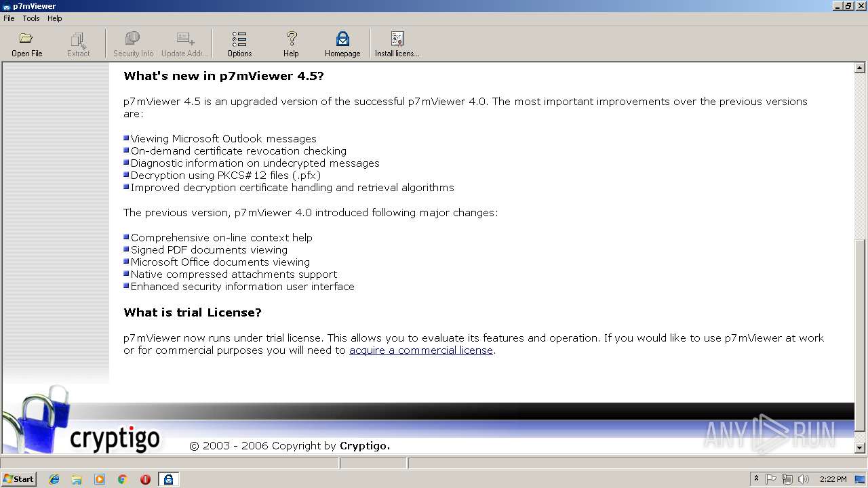Open the Help menu
The width and height of the screenshot is (868, 488).
[x=55, y=18]
